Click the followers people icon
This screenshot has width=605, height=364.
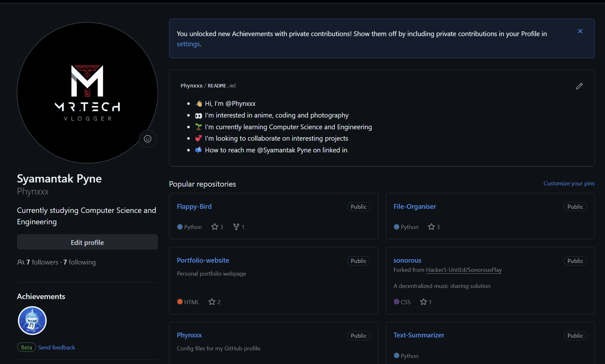(x=20, y=262)
